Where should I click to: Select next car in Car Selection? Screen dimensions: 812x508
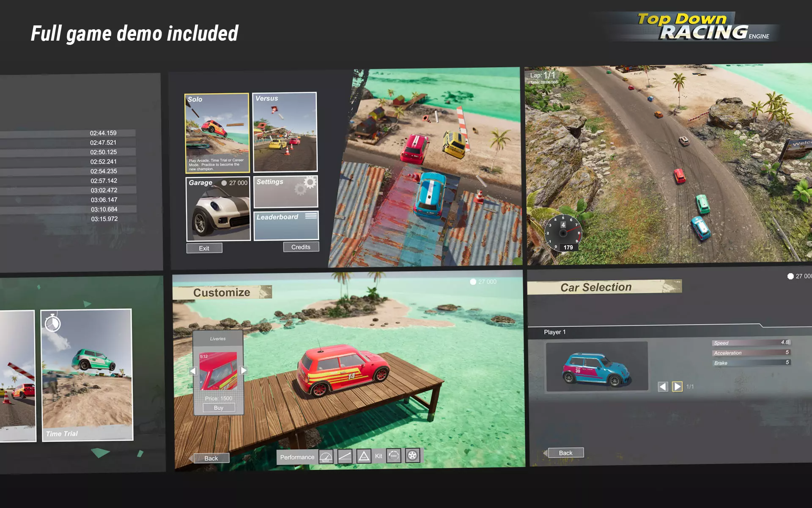(x=677, y=387)
